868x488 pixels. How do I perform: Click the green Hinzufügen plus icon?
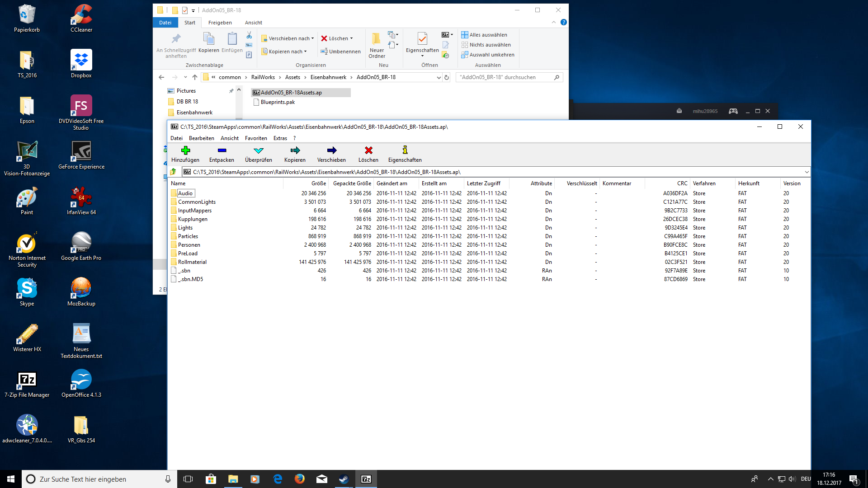[185, 150]
